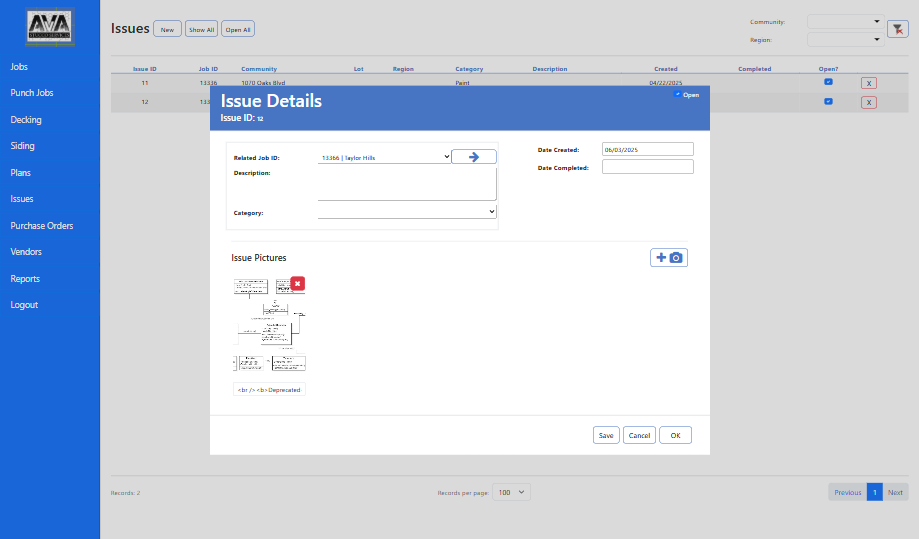This screenshot has height=539, width=919.
Task: Toggle the Open checkbox for issue 12
Action: point(828,101)
